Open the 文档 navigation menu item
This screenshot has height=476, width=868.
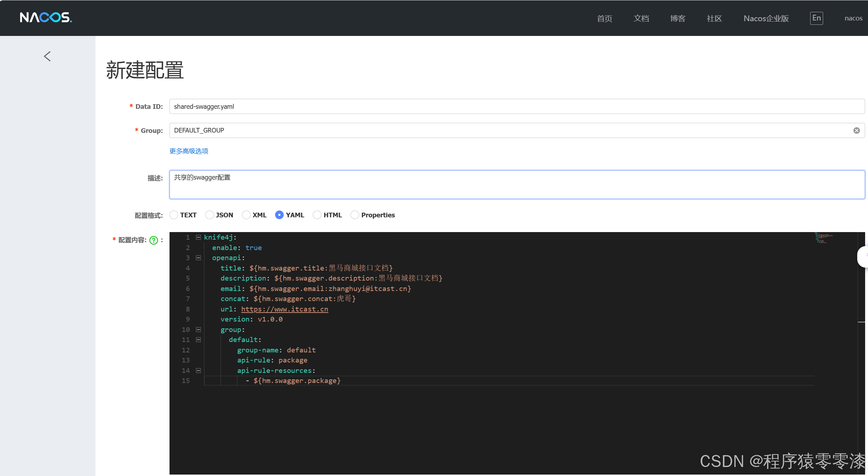[641, 18]
